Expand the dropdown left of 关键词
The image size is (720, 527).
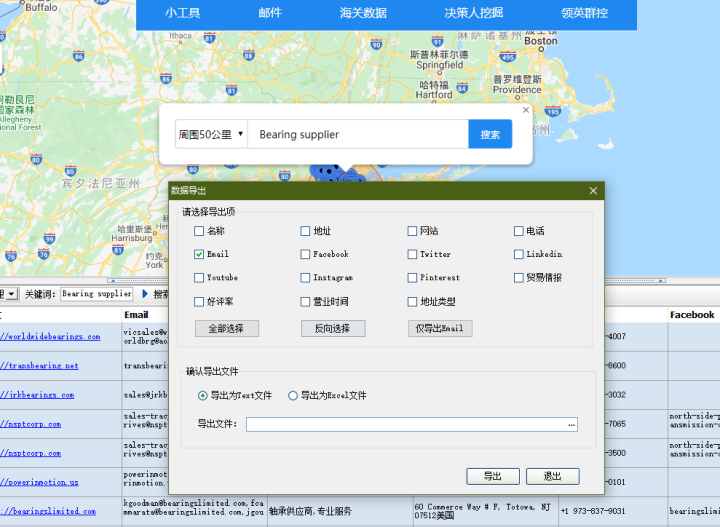pos(11,294)
